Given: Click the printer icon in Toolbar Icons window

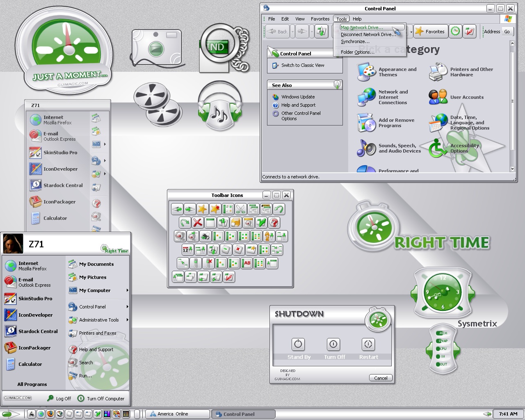Looking at the screenshot, I should [205, 236].
